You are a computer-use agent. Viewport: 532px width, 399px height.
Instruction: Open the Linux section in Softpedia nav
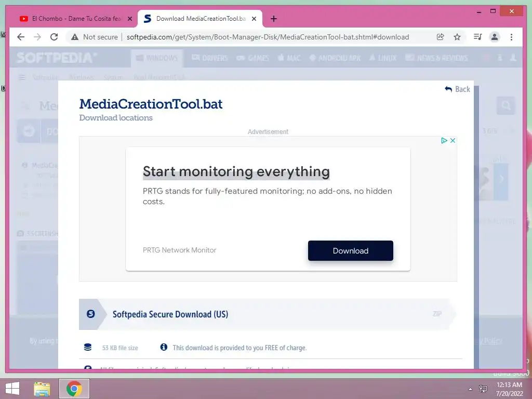pos(383,58)
